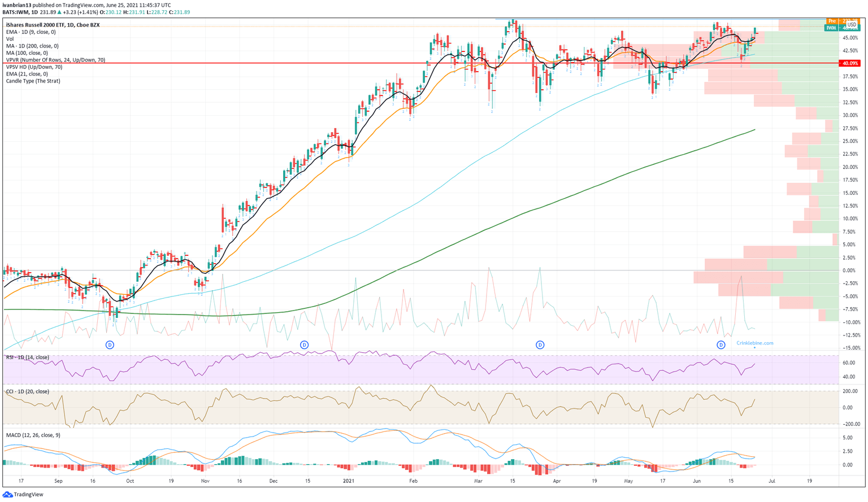Screen dimensions: 868x502
Task: Select the VPSV HD (Up/Down, 70) legend
Action: click(34, 67)
